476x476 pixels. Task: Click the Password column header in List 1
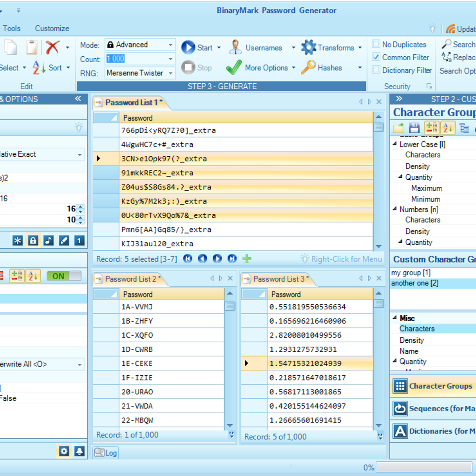246,118
